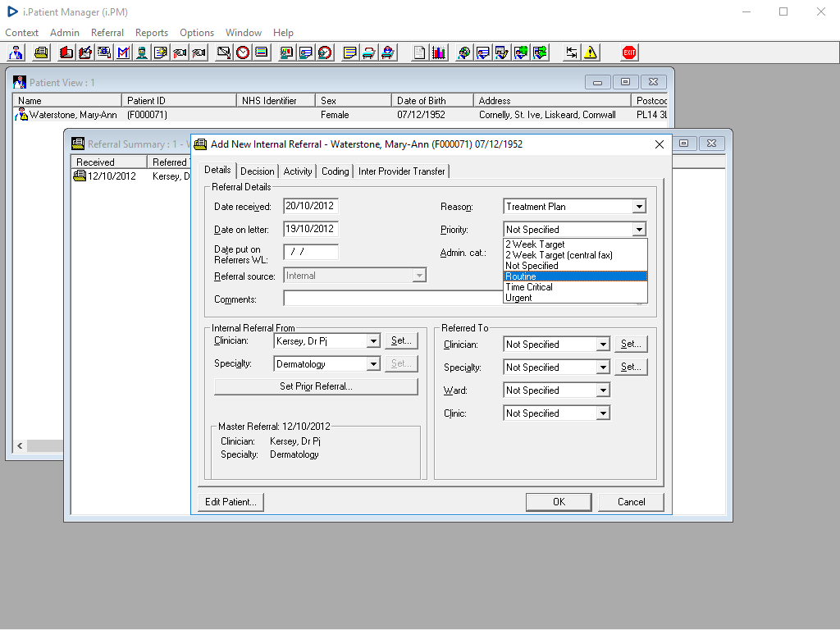Click the masked surgeon toolbar icon
Image resolution: width=840 pixels, height=630 pixels.
tap(142, 52)
